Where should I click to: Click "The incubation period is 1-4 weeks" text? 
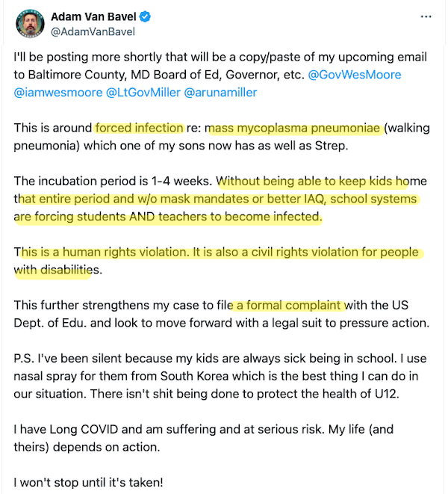pos(113,181)
